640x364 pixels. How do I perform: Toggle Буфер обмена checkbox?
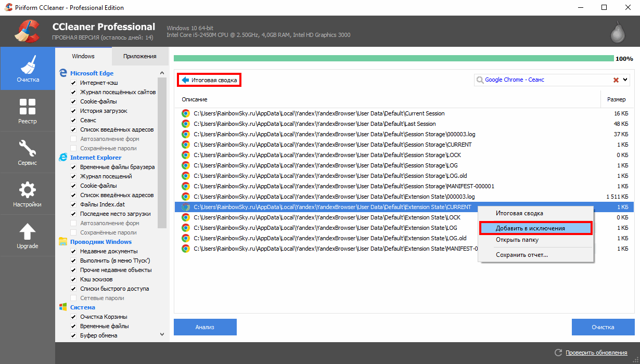pos(73,335)
